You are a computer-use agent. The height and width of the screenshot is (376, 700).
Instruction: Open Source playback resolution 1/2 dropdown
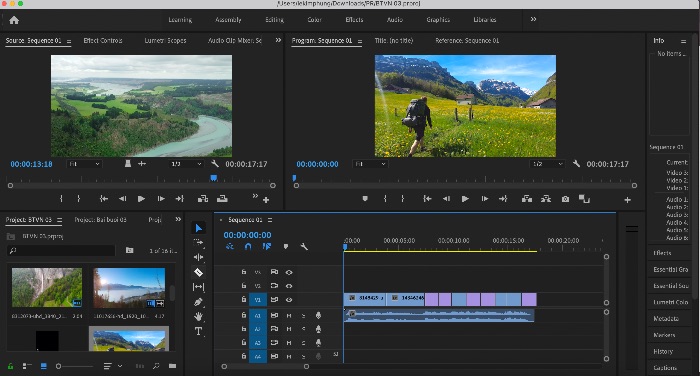186,164
